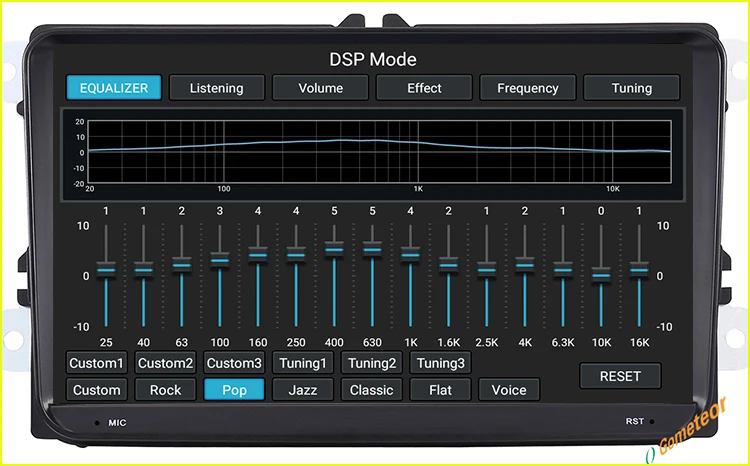The height and width of the screenshot is (466, 750).
Task: Click the 4K band slider handle
Action: [525, 266]
